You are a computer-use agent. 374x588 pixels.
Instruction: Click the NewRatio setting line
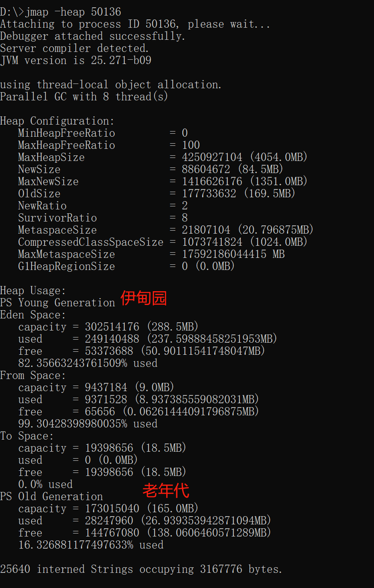click(103, 206)
